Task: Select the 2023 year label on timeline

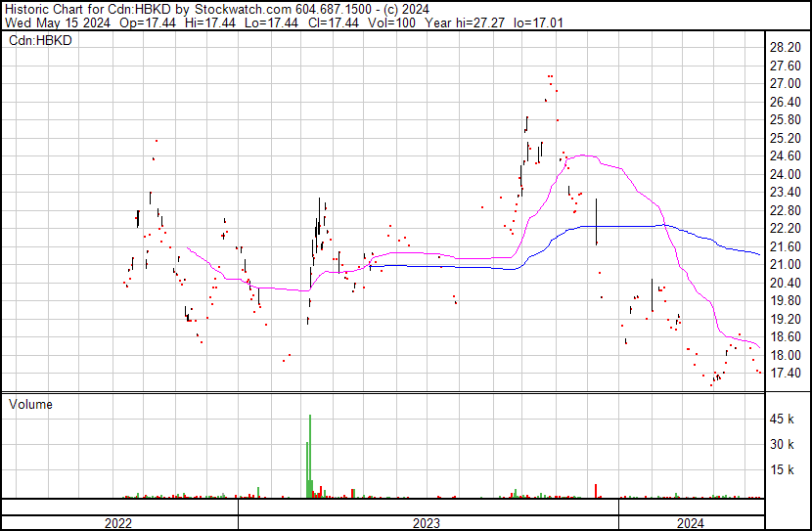Action: pyautogui.click(x=427, y=523)
